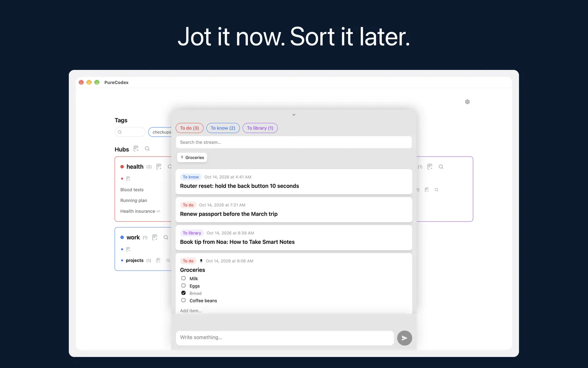Open the Book tip from Noa note
The height and width of the screenshot is (368, 588).
pyautogui.click(x=294, y=238)
